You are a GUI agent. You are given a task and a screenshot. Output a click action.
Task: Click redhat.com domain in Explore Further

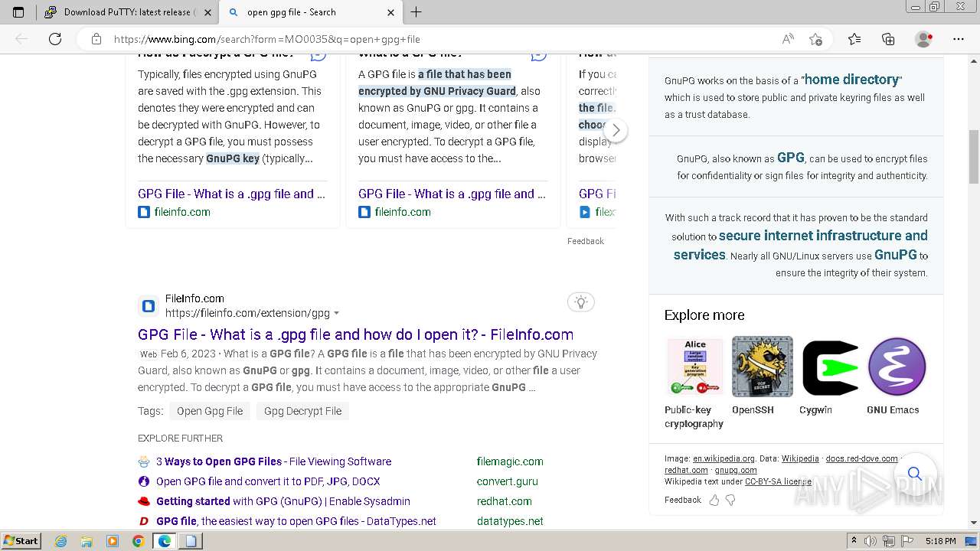click(x=504, y=501)
